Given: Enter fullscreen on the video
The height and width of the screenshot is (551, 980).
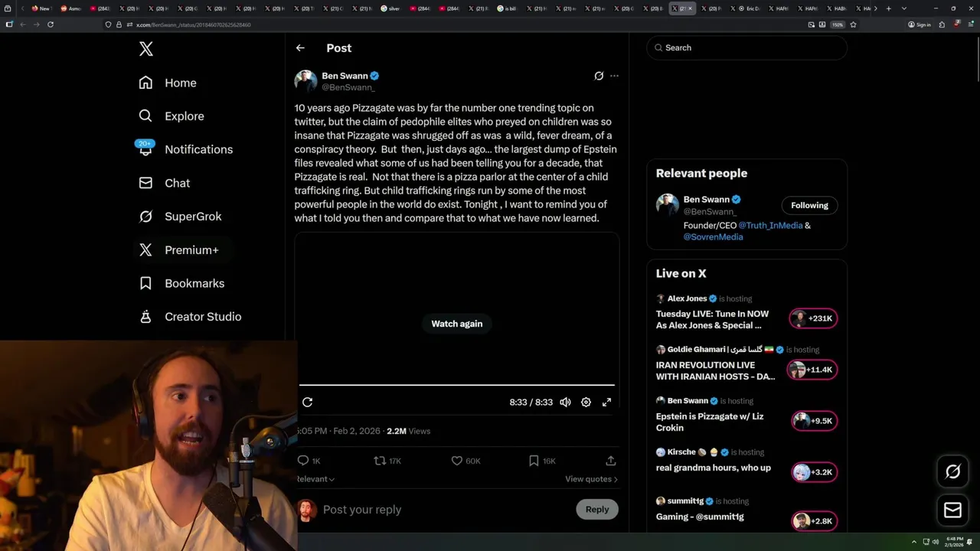Looking at the screenshot, I should coord(606,402).
